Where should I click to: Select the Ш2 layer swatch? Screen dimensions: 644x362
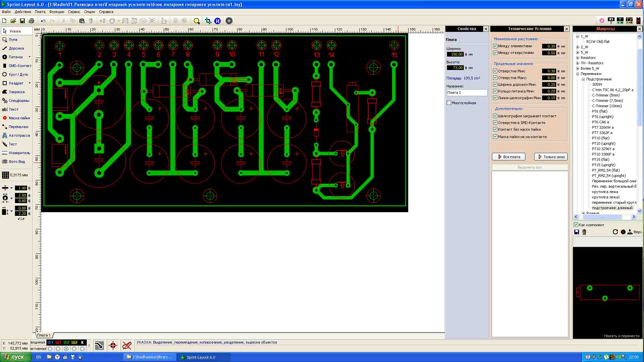point(74,342)
